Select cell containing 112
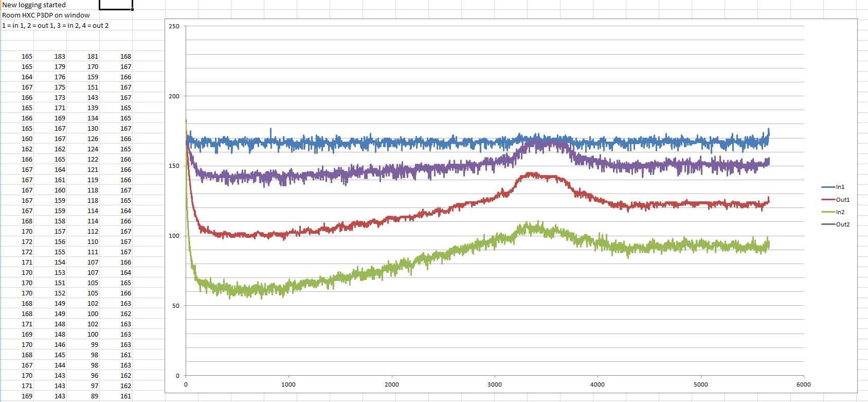 83,231
